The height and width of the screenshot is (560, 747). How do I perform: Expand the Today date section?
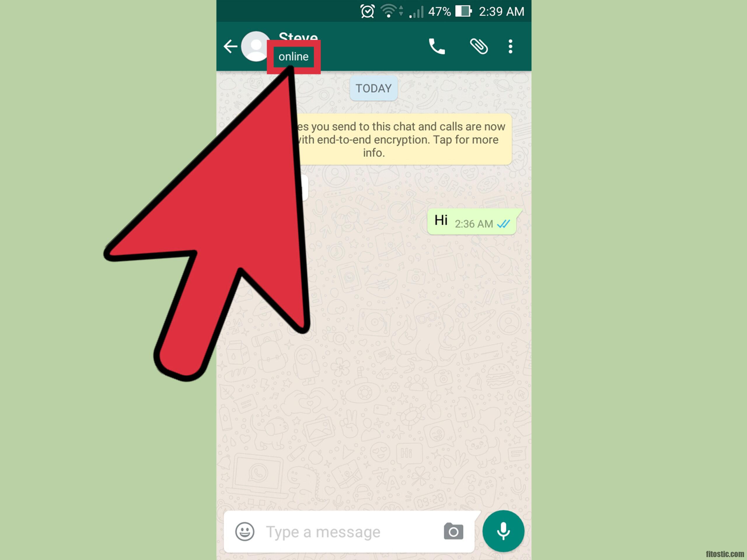pyautogui.click(x=373, y=90)
